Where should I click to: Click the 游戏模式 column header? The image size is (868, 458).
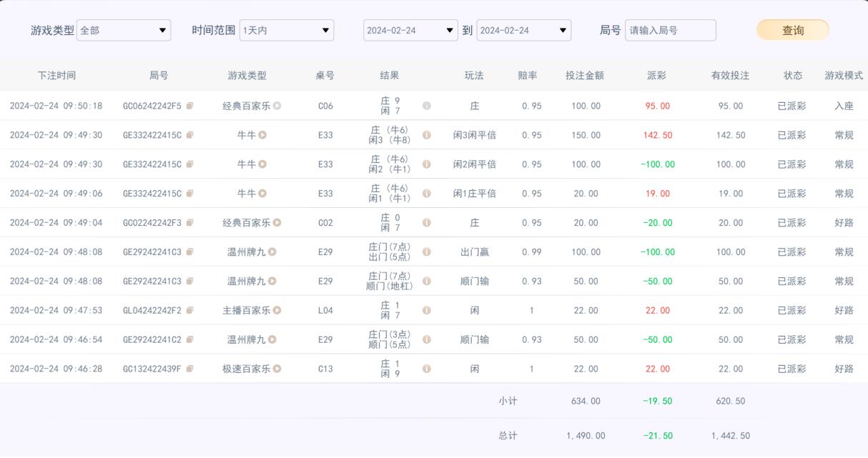[844, 76]
